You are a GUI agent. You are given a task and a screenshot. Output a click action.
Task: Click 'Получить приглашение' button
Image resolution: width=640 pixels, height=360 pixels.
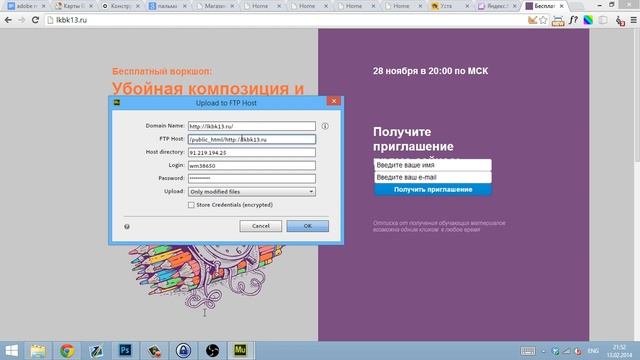coord(433,189)
